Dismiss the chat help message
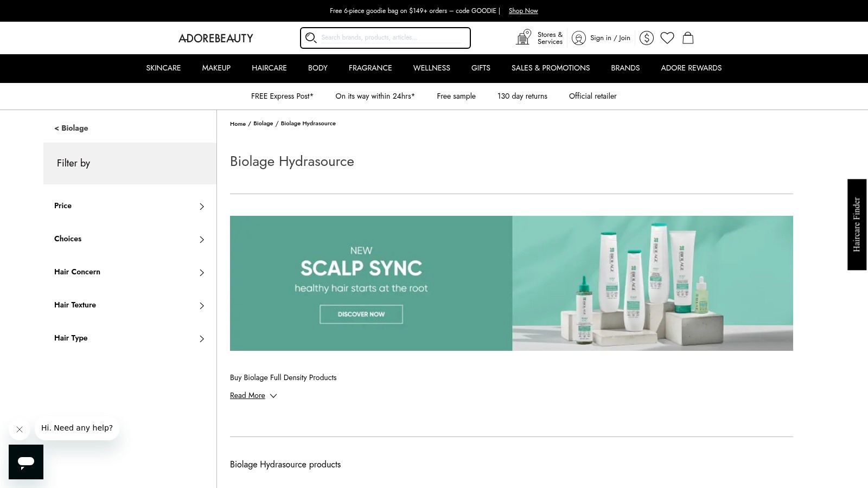 pos(20,429)
